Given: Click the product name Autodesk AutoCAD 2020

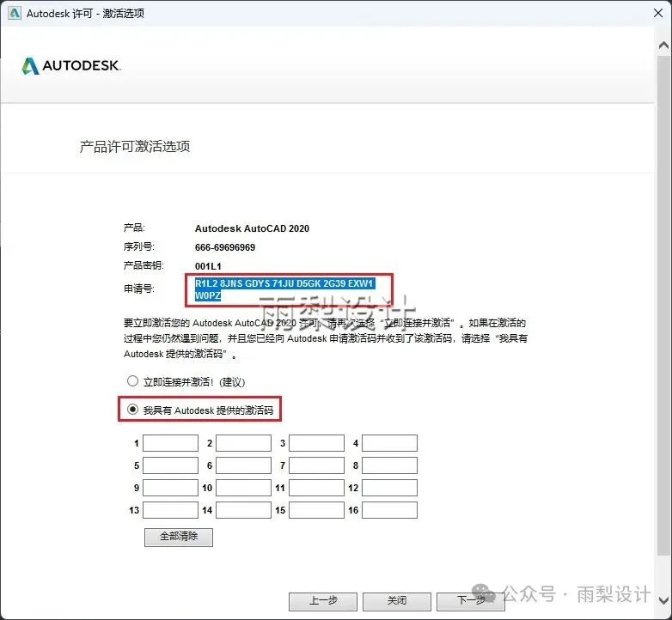Looking at the screenshot, I should [252, 228].
